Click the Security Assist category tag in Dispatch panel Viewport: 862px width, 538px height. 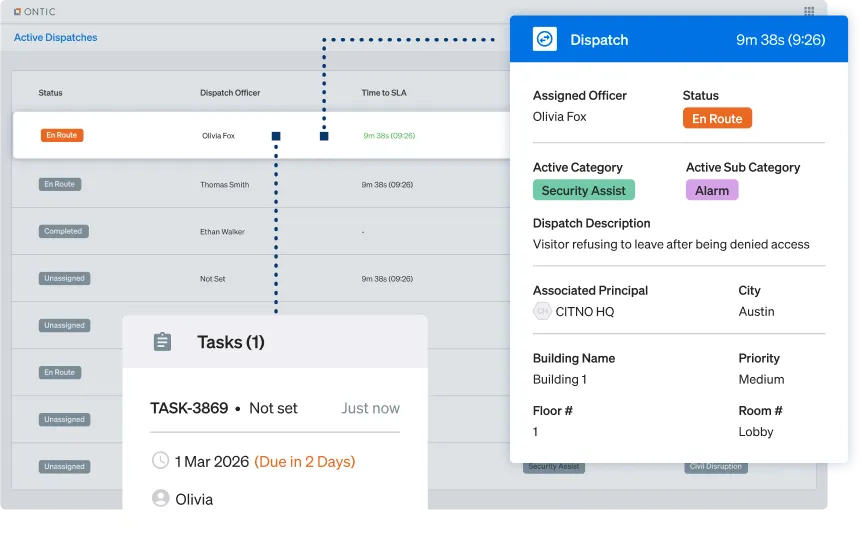click(x=583, y=190)
